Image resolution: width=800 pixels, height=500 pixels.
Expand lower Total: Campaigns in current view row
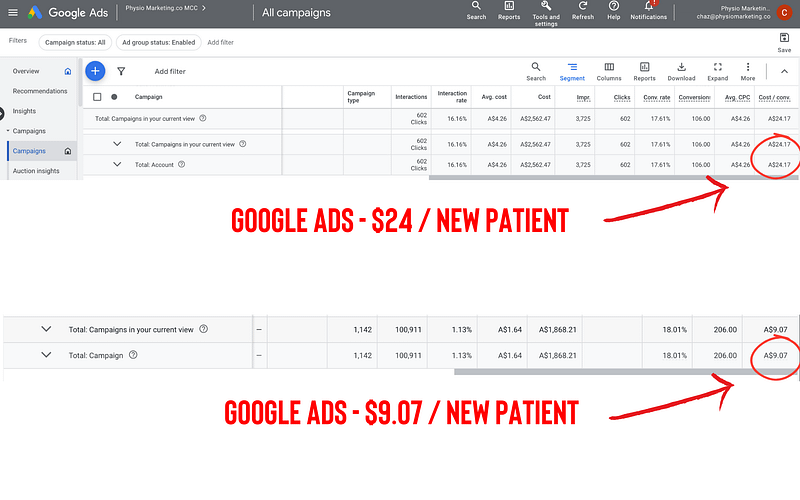coord(46,329)
